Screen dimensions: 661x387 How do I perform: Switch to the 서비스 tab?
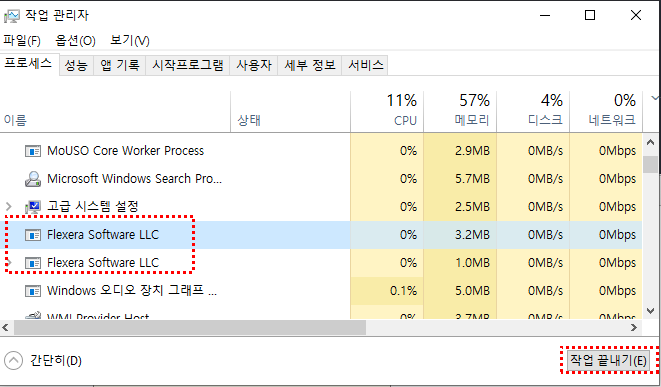point(365,65)
